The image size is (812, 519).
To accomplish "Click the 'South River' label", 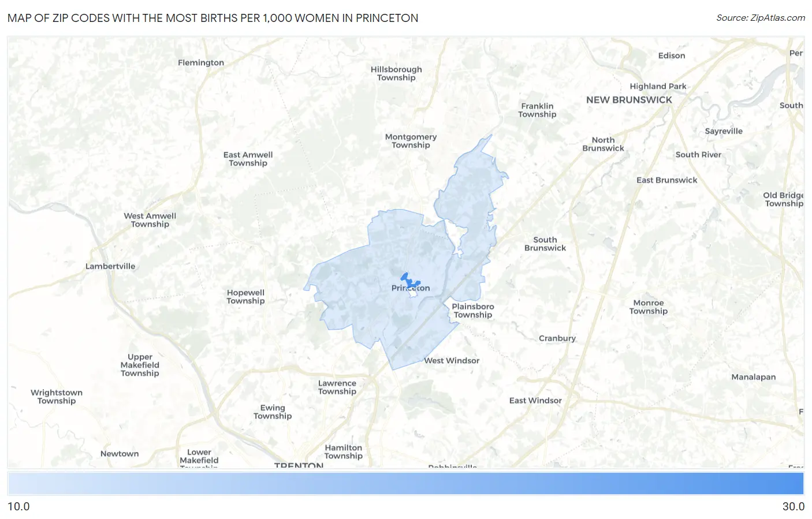I will (698, 155).
